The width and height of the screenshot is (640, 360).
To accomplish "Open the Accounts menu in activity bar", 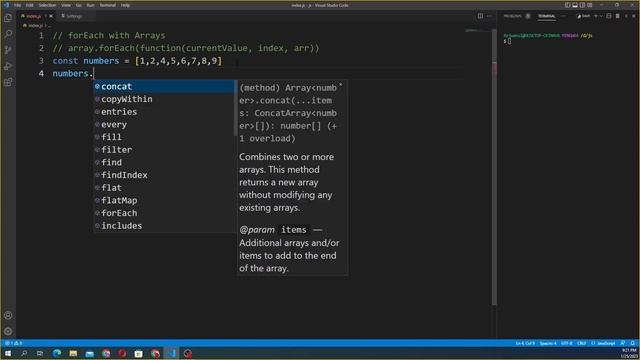I will [8, 315].
